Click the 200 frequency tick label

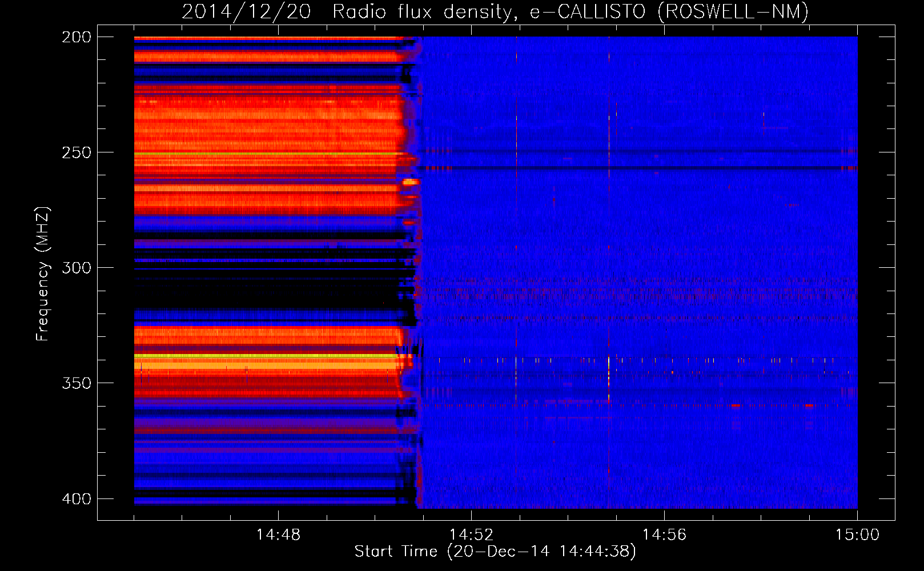coord(77,37)
